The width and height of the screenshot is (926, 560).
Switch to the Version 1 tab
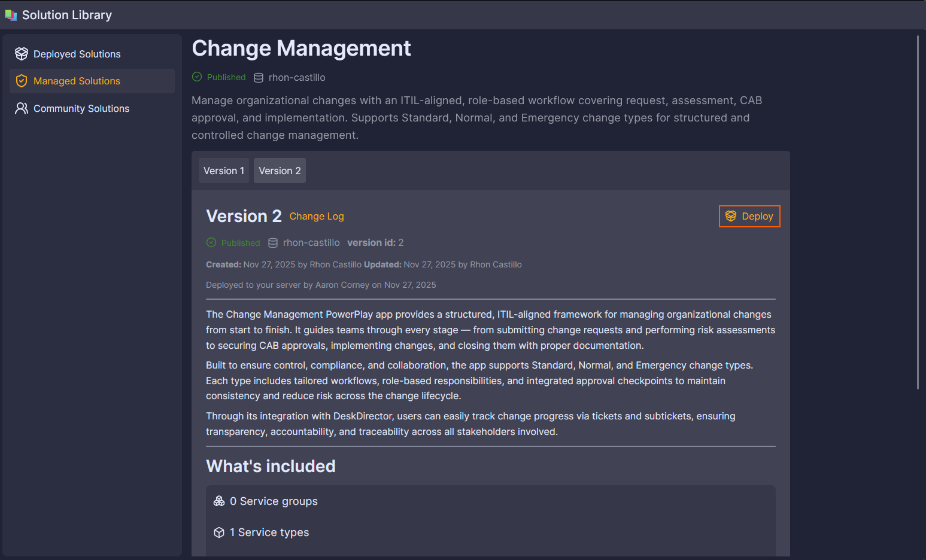(224, 171)
